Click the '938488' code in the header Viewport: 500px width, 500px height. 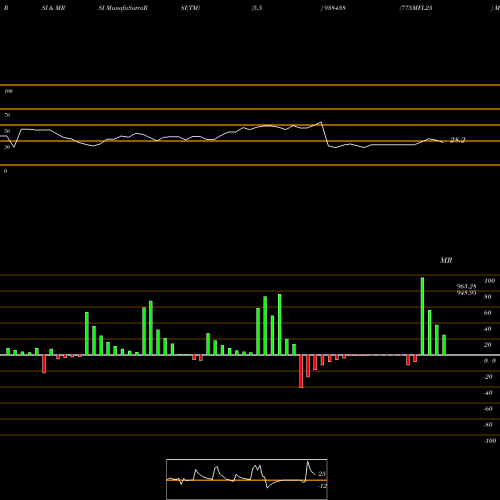[x=334, y=8]
